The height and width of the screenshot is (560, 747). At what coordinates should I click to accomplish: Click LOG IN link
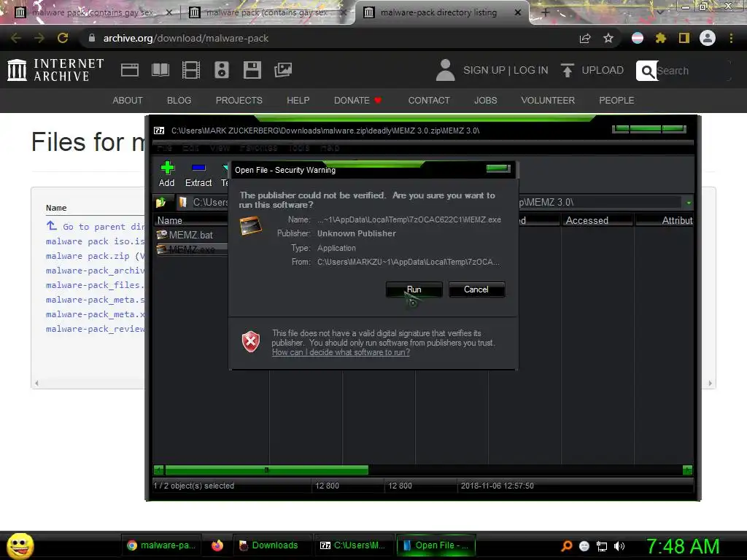click(x=531, y=70)
